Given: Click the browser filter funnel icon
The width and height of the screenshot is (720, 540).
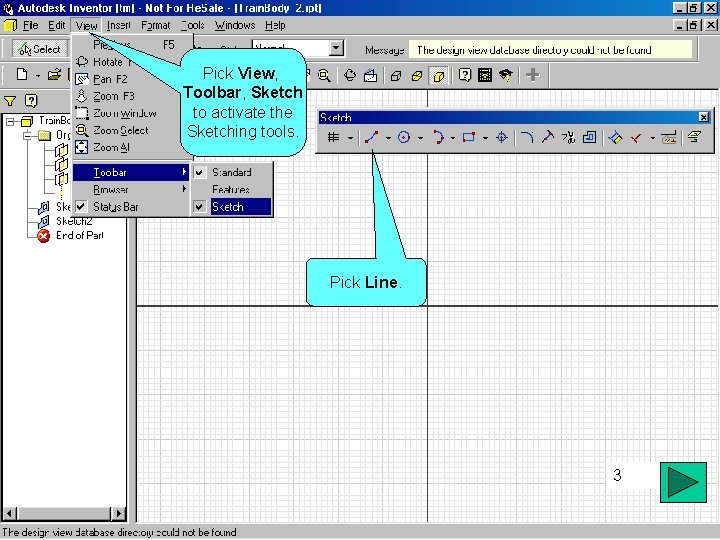Looking at the screenshot, I should 10,101.
